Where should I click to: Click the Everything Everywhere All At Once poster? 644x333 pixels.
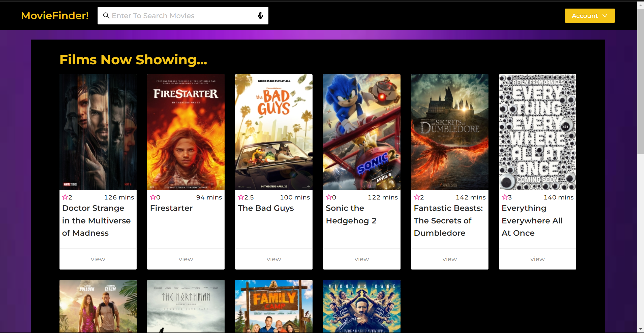tap(537, 132)
